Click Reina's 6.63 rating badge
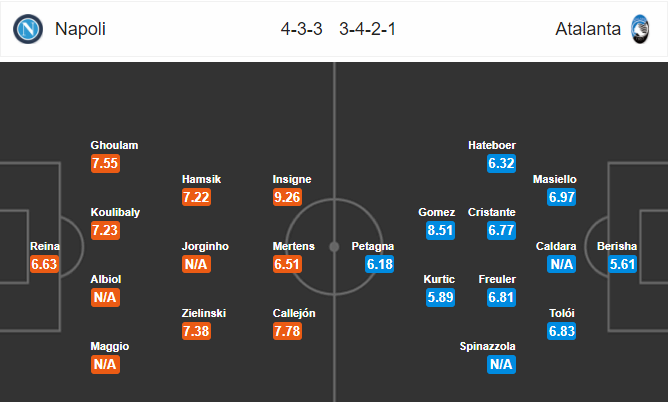668x402 pixels. 45,264
